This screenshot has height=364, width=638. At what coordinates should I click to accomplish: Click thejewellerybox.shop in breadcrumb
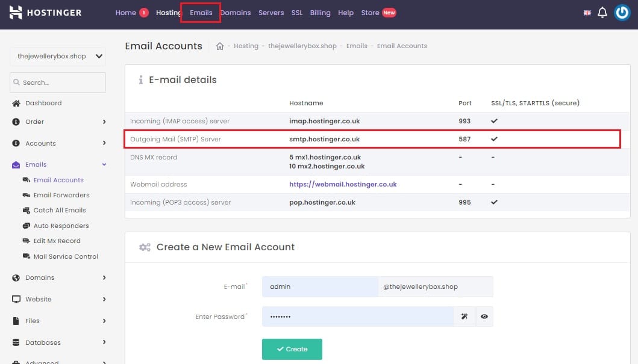[x=302, y=46]
